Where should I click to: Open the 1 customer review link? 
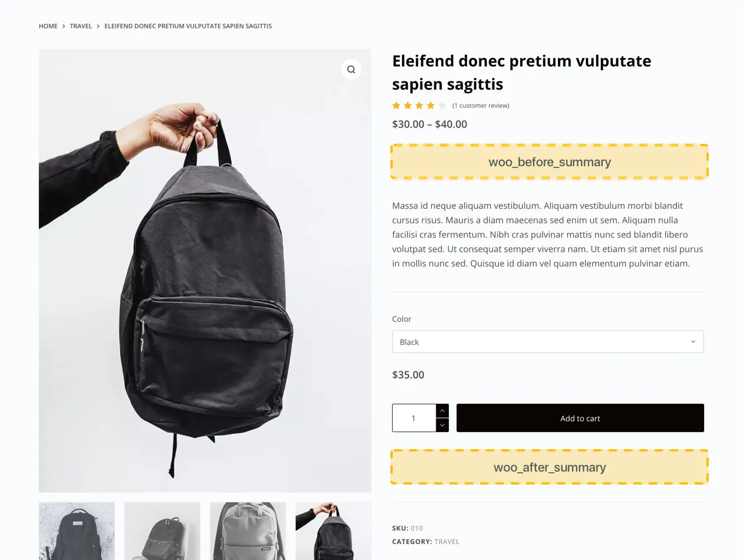pyautogui.click(x=481, y=106)
